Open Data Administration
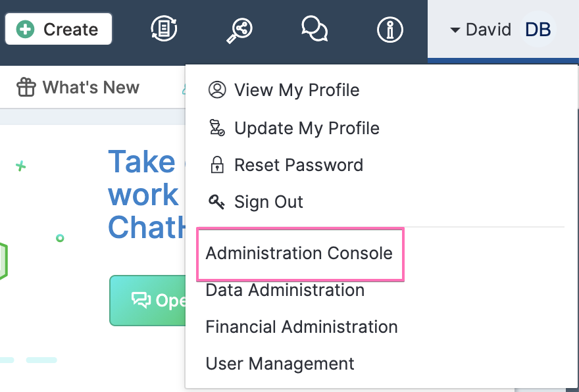 (x=285, y=290)
